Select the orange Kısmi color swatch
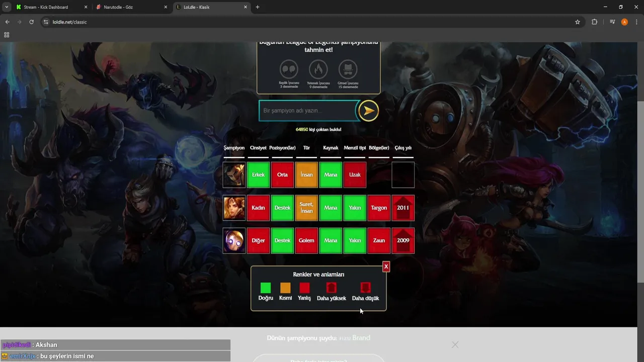 pos(285,288)
